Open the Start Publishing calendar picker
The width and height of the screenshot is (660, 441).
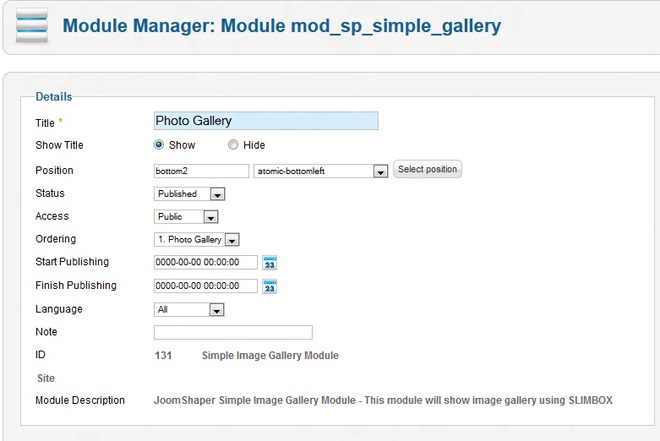click(x=268, y=263)
